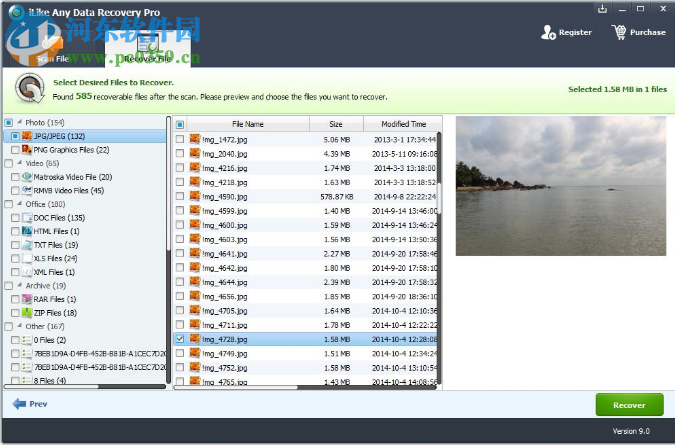Switch to the Recover File tab

coord(148,49)
